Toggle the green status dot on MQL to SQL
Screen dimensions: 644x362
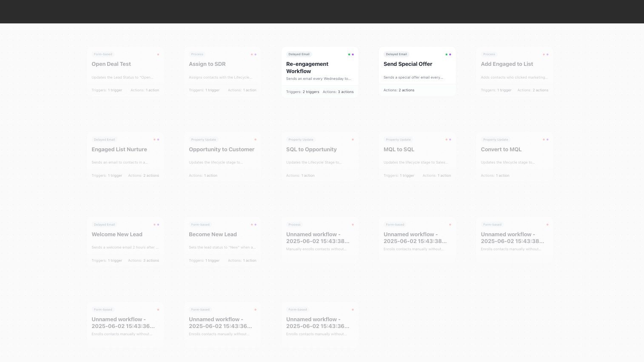(446, 139)
